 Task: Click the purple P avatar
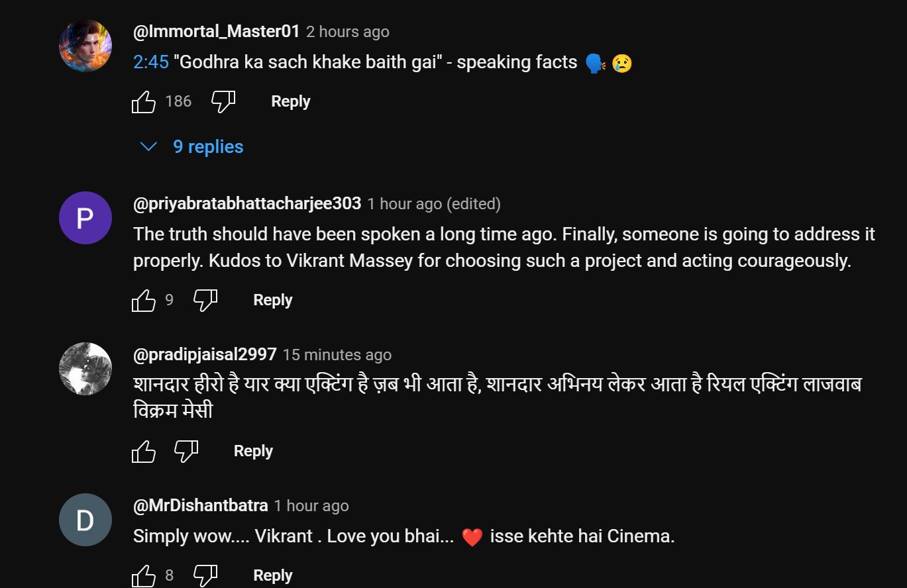pyautogui.click(x=85, y=218)
